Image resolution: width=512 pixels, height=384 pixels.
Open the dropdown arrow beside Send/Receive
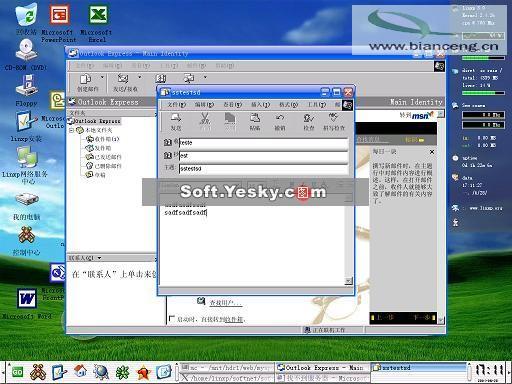coord(140,78)
